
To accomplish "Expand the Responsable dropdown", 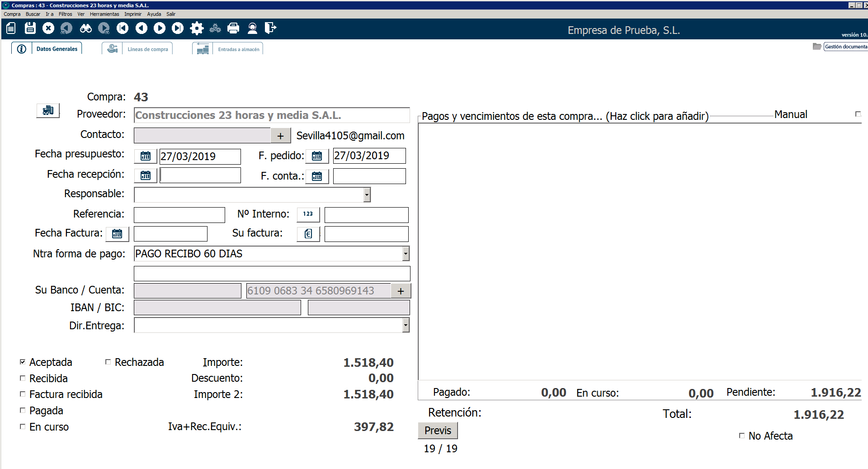I will [367, 194].
